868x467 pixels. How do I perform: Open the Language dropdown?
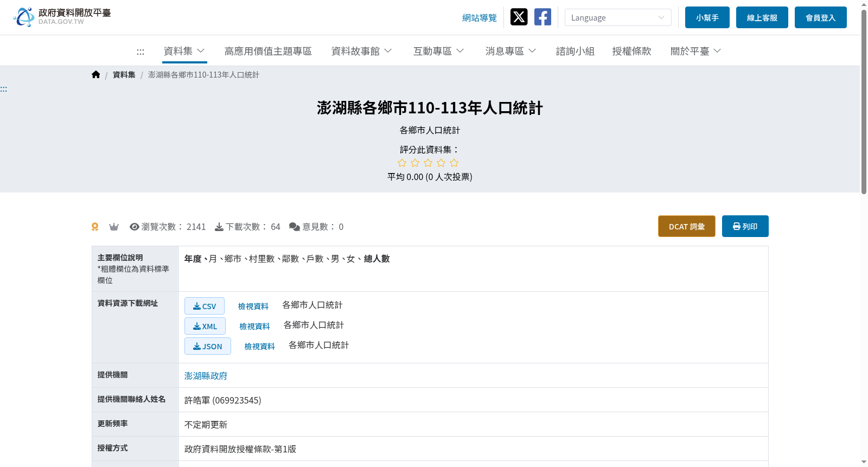point(618,17)
